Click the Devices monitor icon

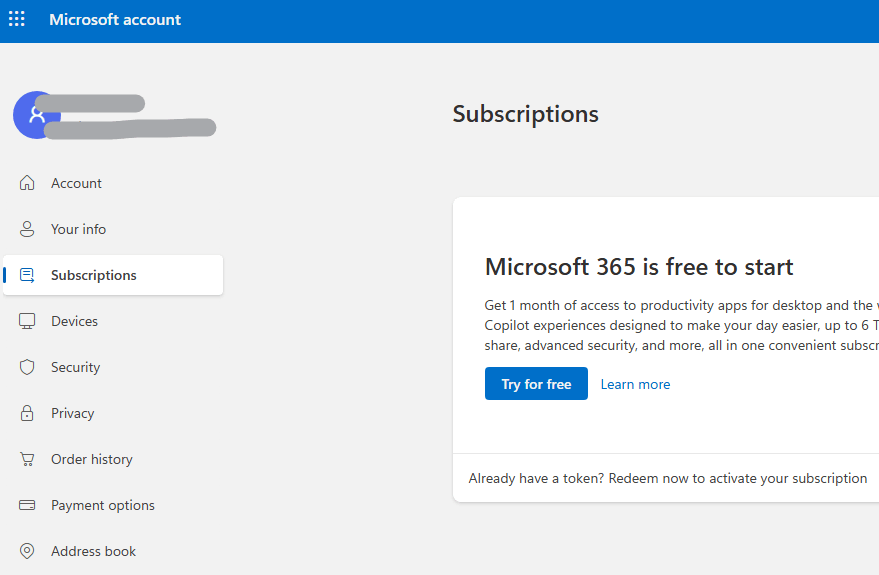tap(28, 321)
